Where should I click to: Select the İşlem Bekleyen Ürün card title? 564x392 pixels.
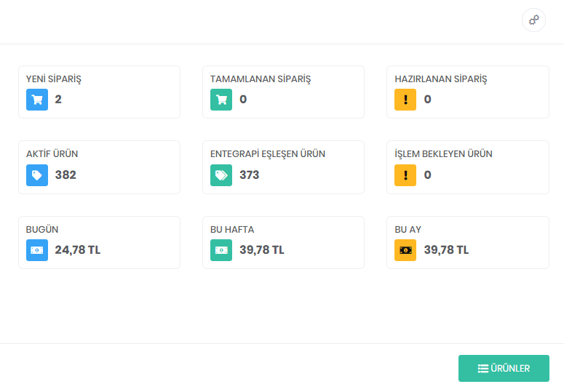[x=443, y=154]
